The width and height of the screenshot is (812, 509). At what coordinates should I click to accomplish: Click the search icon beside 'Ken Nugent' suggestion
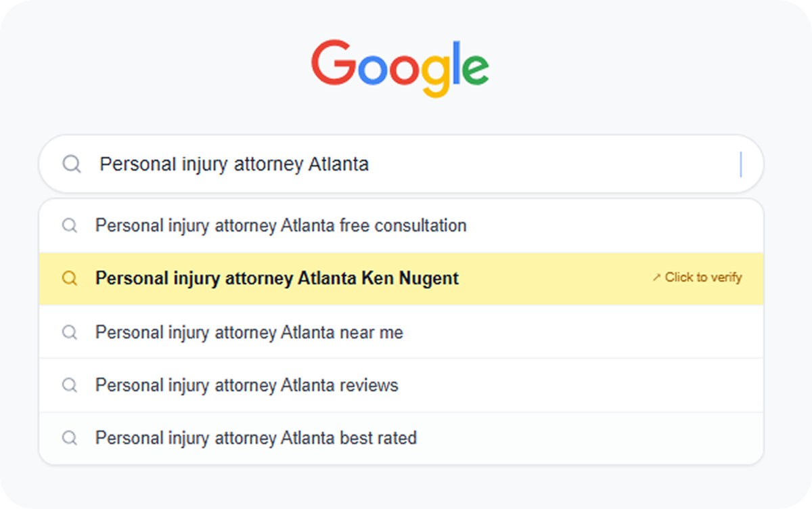pos(70,278)
